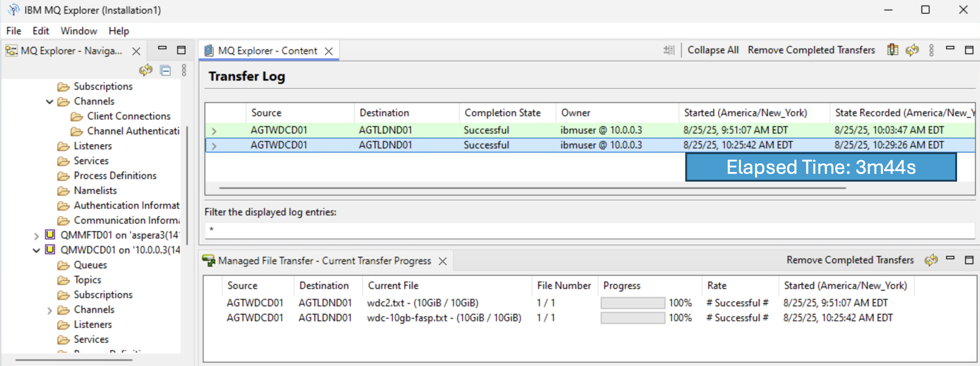
Task: Maximize the Current Transfer Progress view
Action: tap(969, 260)
